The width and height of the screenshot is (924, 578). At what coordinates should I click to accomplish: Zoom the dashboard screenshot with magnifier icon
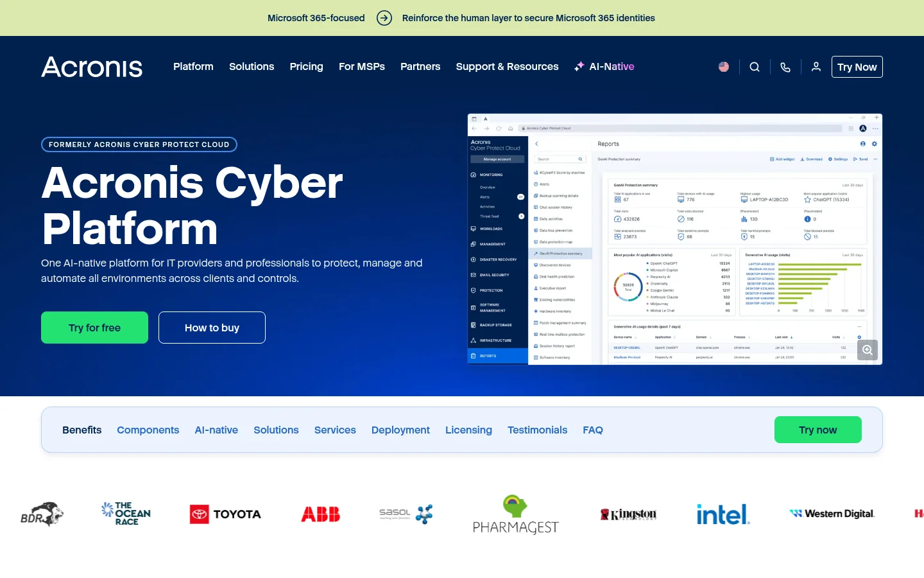[868, 350]
